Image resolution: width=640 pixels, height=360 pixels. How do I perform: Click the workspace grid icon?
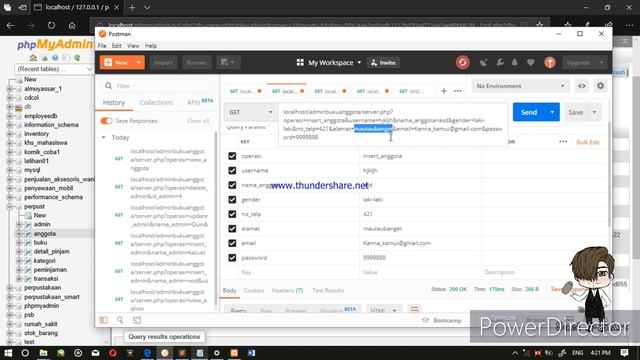(x=300, y=62)
